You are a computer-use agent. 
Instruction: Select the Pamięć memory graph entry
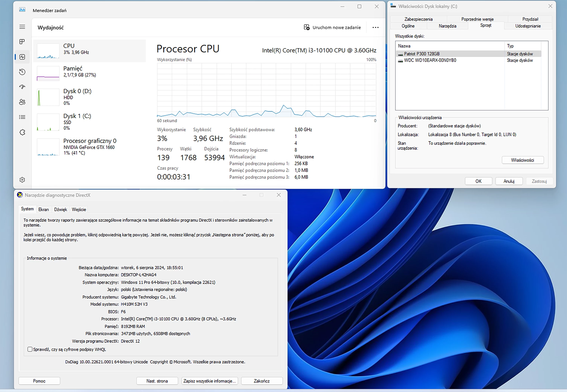(90, 73)
